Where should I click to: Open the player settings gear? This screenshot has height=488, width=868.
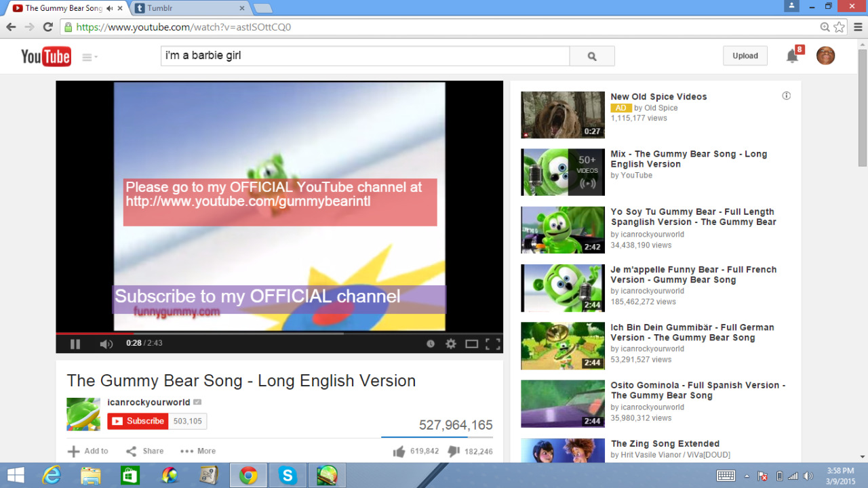[x=451, y=344]
